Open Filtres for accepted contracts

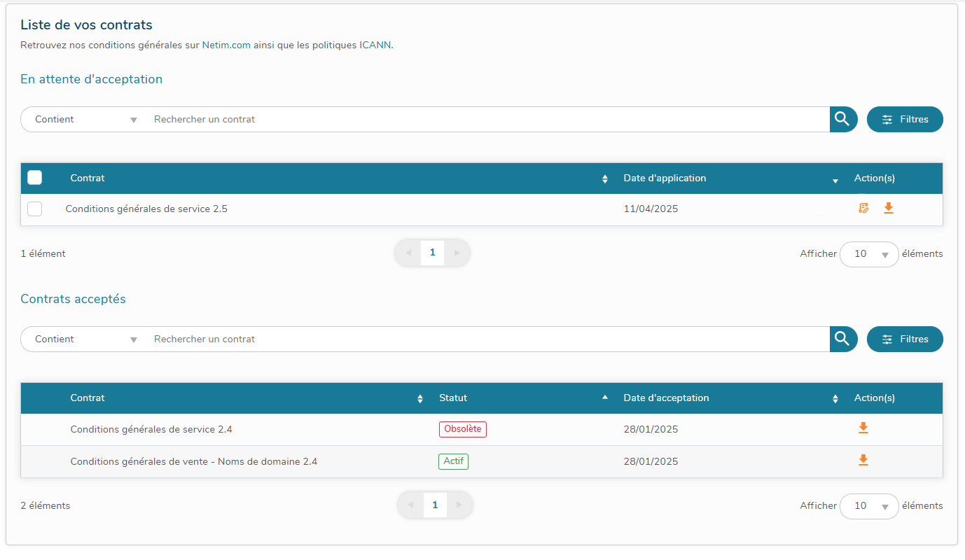point(904,339)
